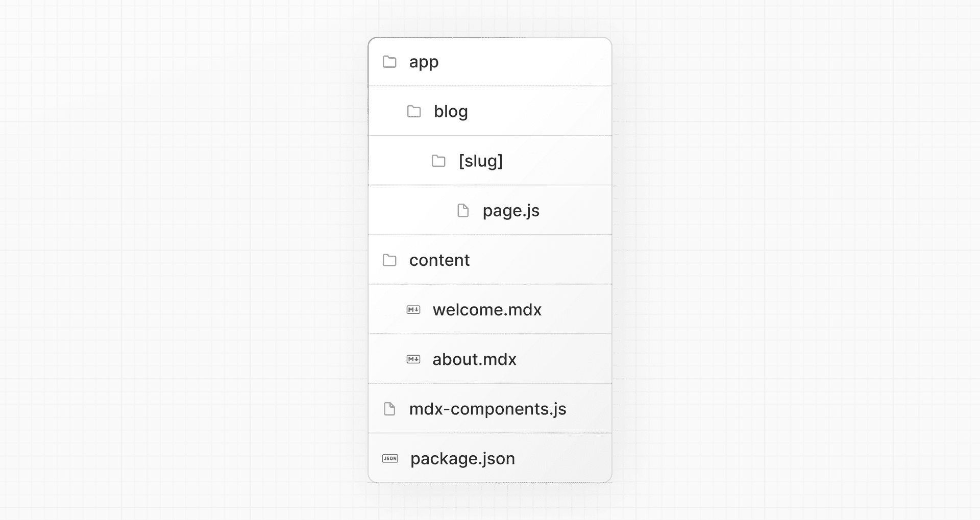Select the content folder label
The width and height of the screenshot is (980, 520).
click(x=439, y=260)
